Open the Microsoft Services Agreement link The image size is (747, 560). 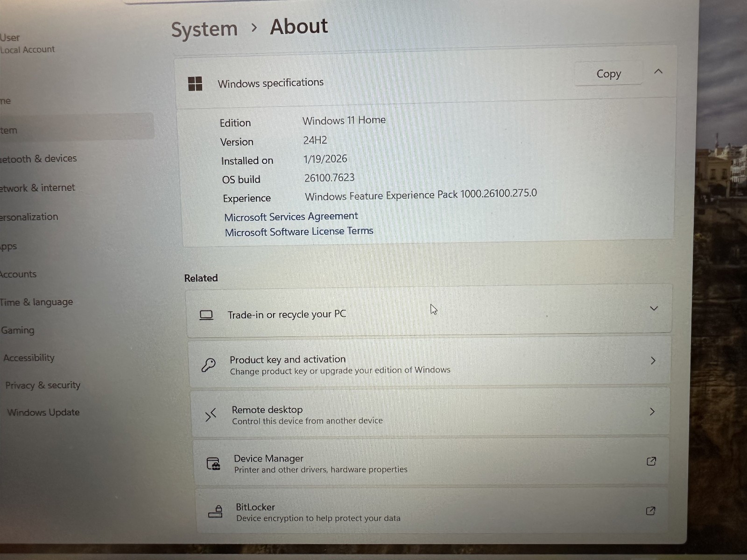pyautogui.click(x=291, y=217)
